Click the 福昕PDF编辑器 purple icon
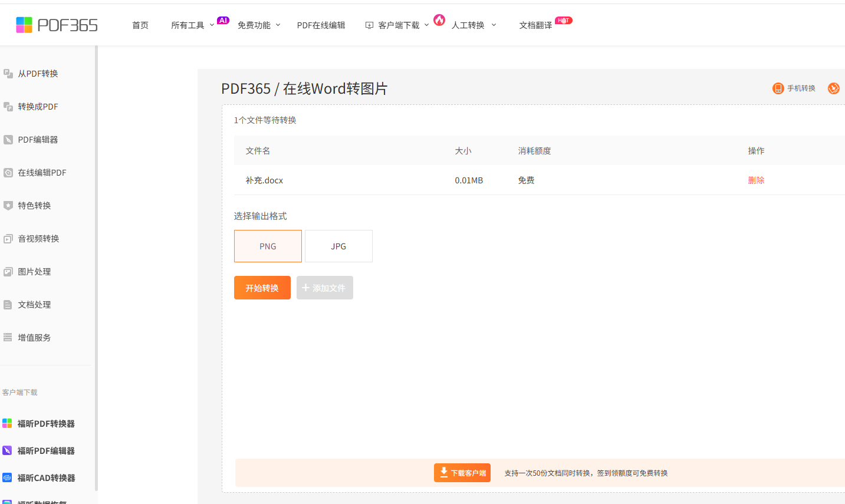Screen dimensions: 845x504 click(x=7, y=450)
